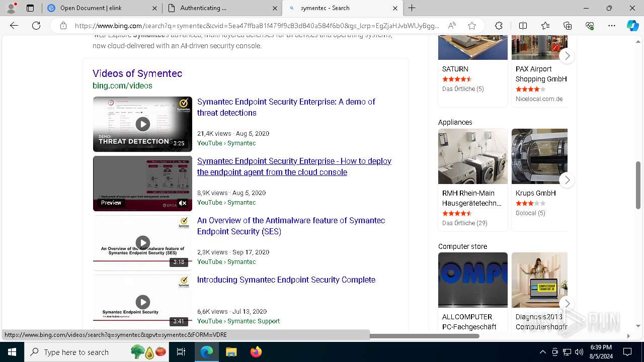Switch to Open Document elink tab
The image size is (644, 362).
click(101, 8)
